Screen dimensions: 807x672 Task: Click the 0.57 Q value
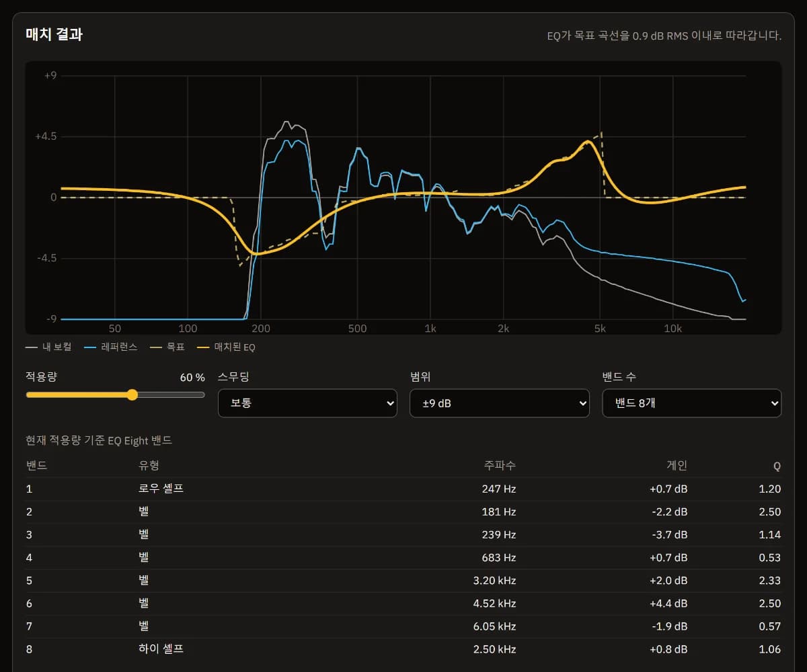pyautogui.click(x=770, y=626)
